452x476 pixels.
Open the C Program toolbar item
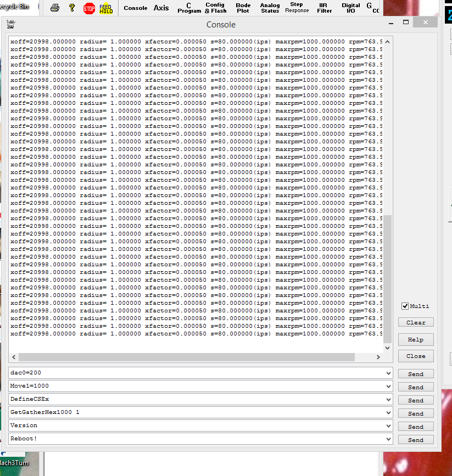point(189,8)
